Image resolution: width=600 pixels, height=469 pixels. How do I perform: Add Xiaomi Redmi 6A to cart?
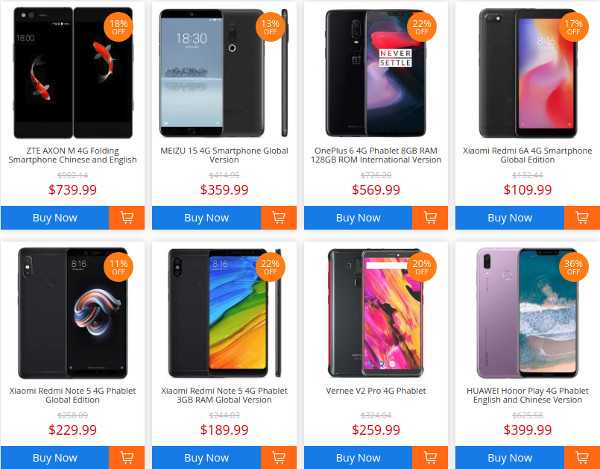click(x=582, y=218)
